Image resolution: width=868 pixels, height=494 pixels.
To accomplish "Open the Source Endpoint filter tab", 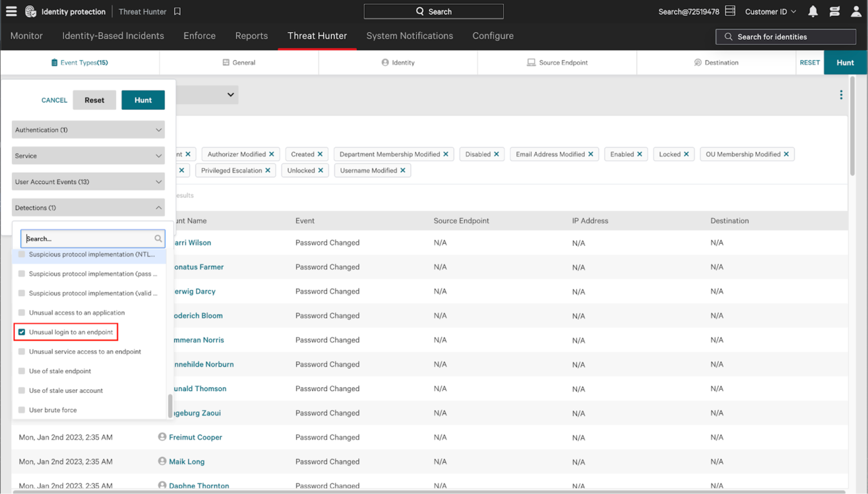I will coord(557,63).
